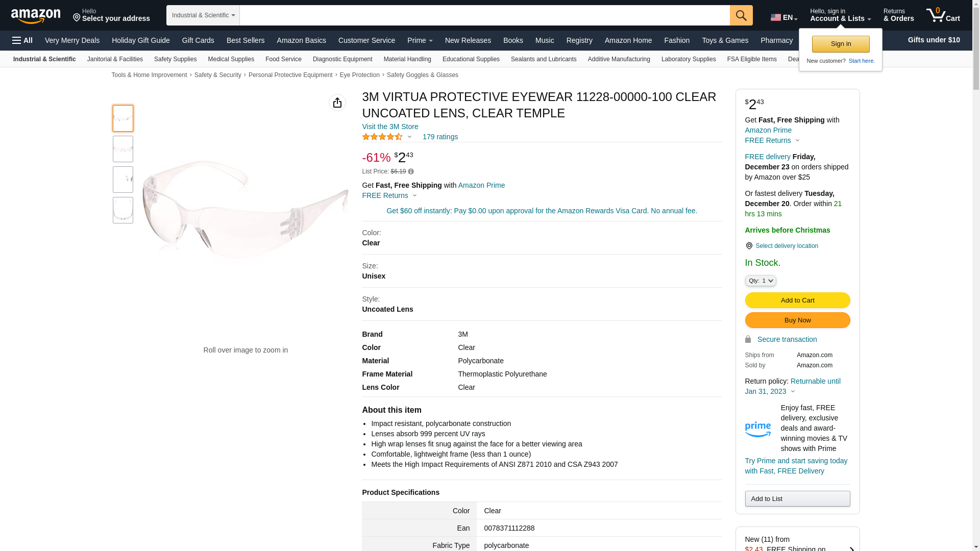The image size is (980, 551).
Task: Click the Add to Cart button
Action: (797, 300)
